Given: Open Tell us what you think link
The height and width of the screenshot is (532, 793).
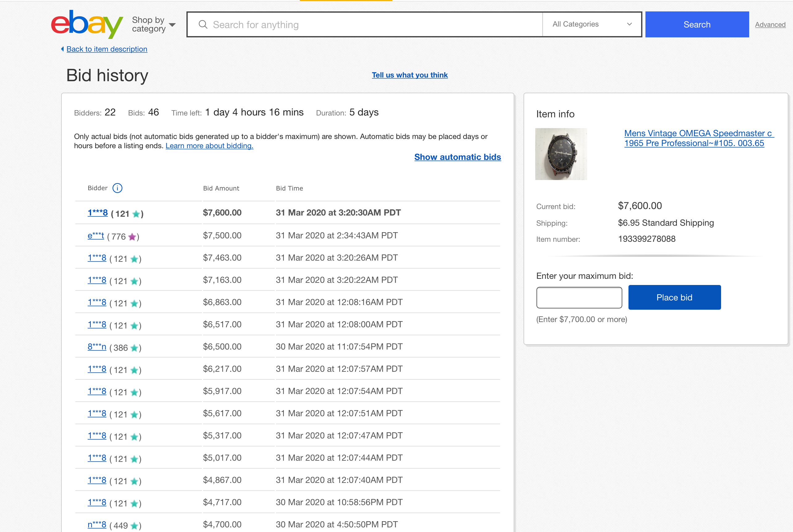Looking at the screenshot, I should [x=409, y=75].
